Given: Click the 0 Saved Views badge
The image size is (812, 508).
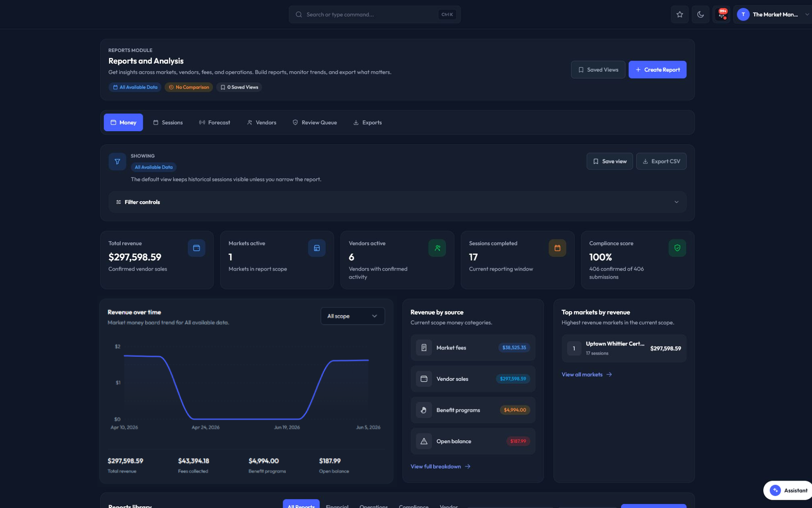Looking at the screenshot, I should [x=239, y=87].
